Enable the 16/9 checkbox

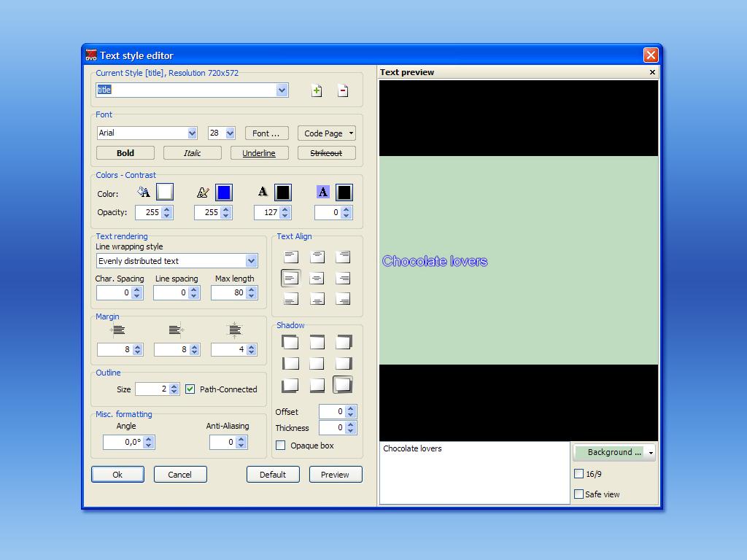pyautogui.click(x=578, y=474)
